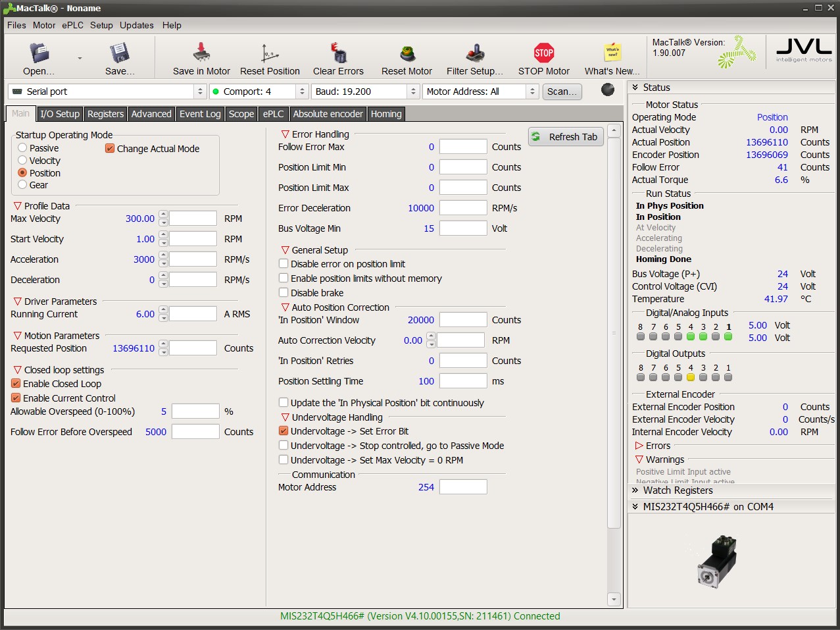Image resolution: width=840 pixels, height=630 pixels.
Task: Click the Acceleration stepper arrows
Action: tap(163, 259)
